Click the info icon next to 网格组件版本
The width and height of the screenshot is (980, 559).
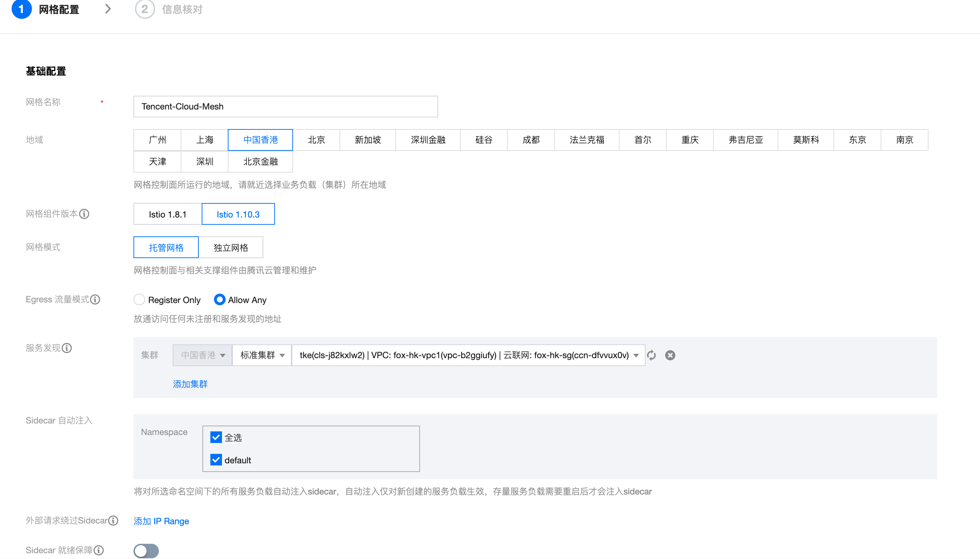coord(84,214)
